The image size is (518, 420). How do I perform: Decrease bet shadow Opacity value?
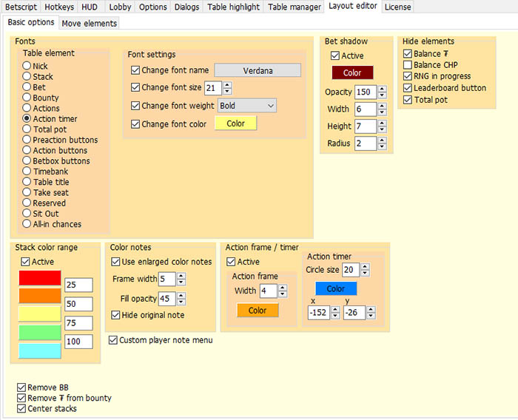point(382,95)
